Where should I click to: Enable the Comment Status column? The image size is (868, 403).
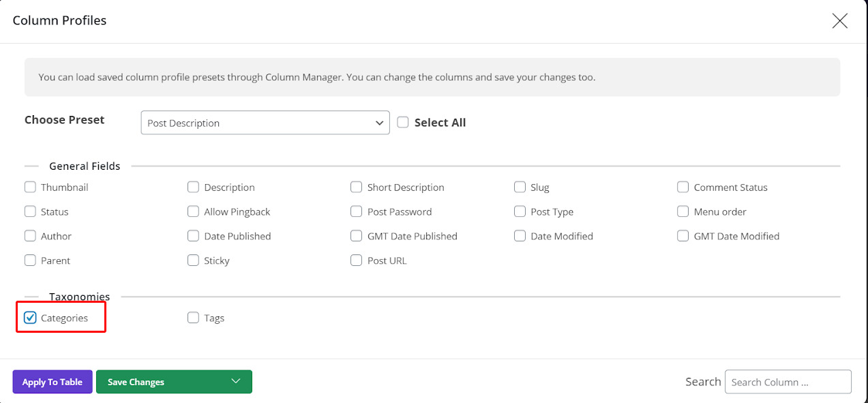(x=683, y=187)
